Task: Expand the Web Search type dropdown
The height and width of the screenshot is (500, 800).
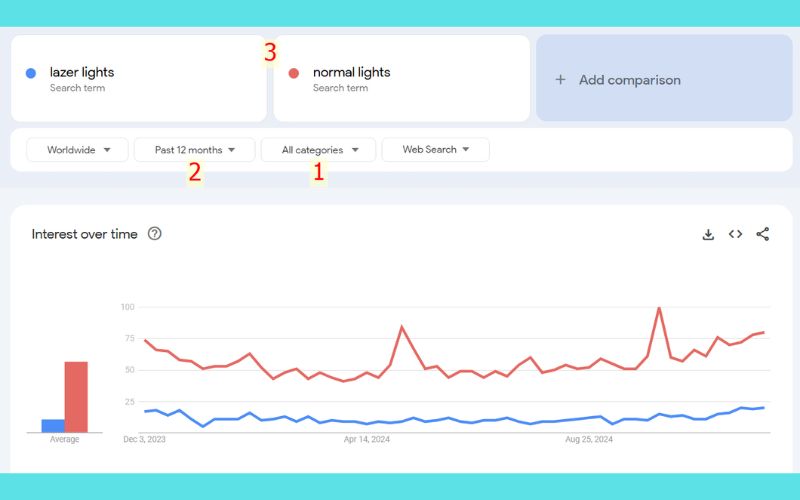Action: click(x=435, y=150)
